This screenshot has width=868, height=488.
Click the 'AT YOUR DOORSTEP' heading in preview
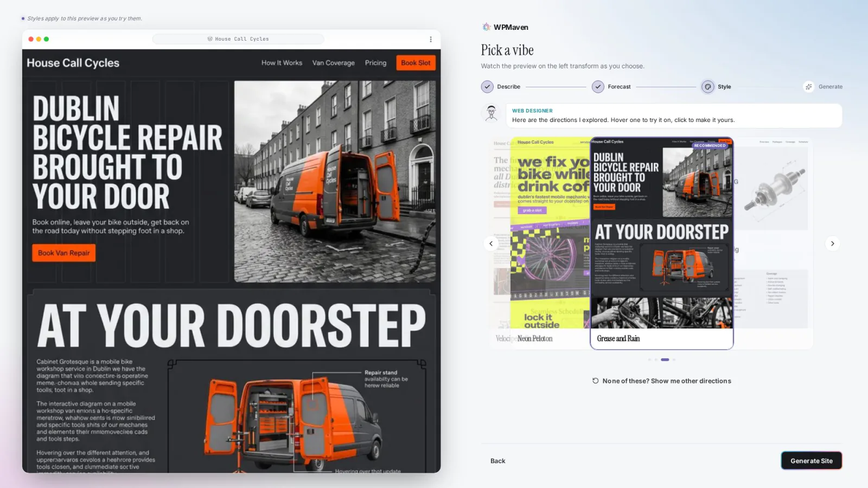(x=232, y=325)
